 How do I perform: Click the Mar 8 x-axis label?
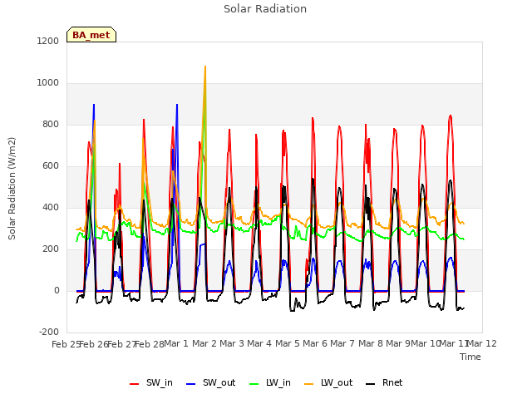point(371,343)
